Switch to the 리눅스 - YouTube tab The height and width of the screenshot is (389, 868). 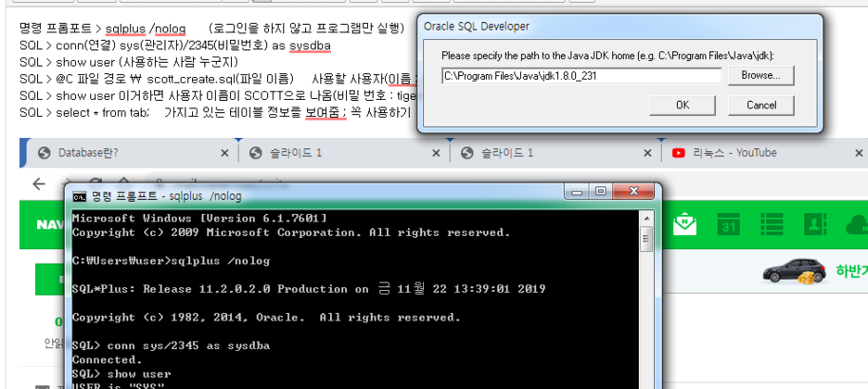point(766,153)
